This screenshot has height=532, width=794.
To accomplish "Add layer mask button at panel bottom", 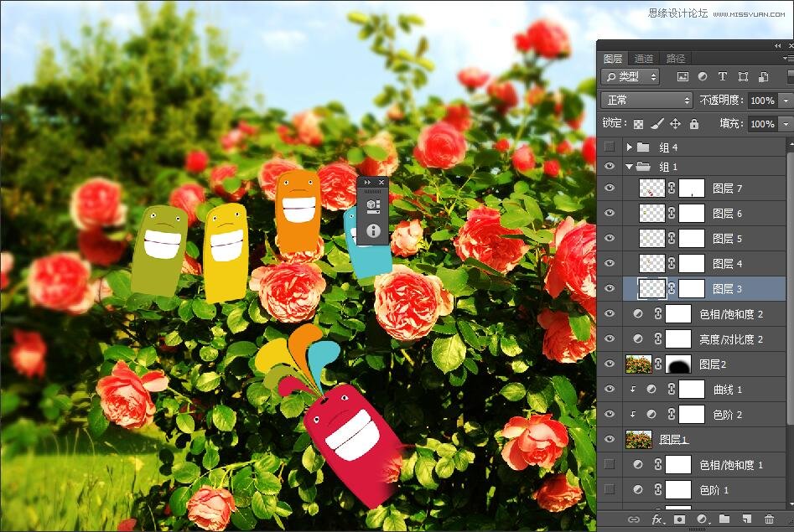I will point(680,519).
